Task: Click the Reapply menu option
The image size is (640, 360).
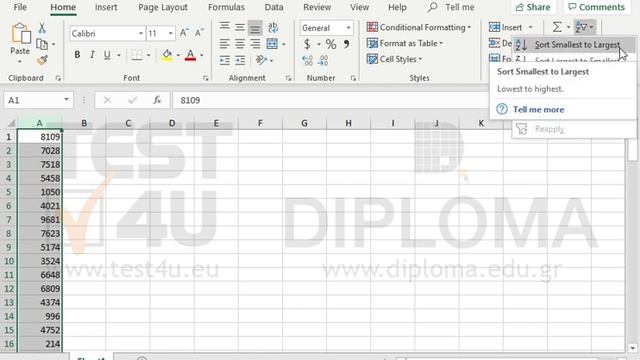Action: point(573,129)
